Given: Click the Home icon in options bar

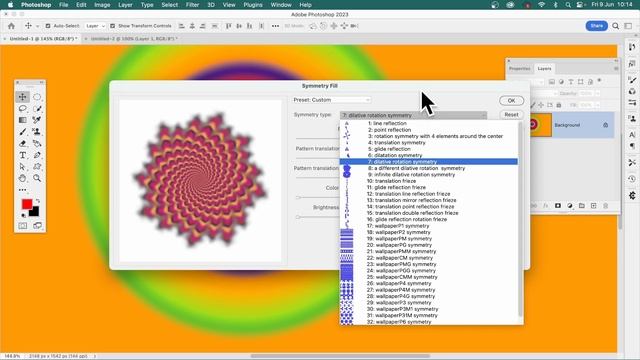Looking at the screenshot, I should [11, 26].
